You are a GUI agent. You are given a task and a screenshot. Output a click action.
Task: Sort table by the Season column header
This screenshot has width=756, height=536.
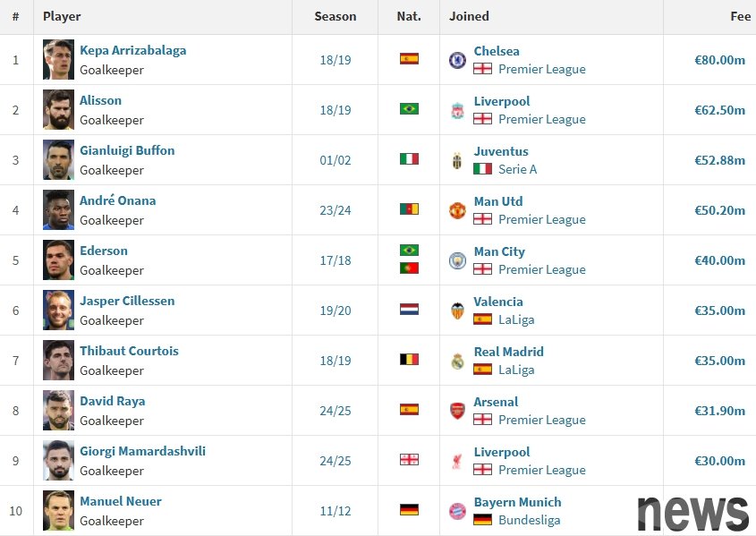pyautogui.click(x=336, y=16)
